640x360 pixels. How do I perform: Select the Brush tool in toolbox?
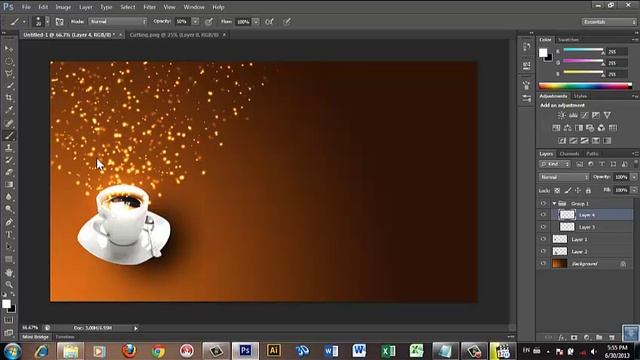click(x=9, y=135)
